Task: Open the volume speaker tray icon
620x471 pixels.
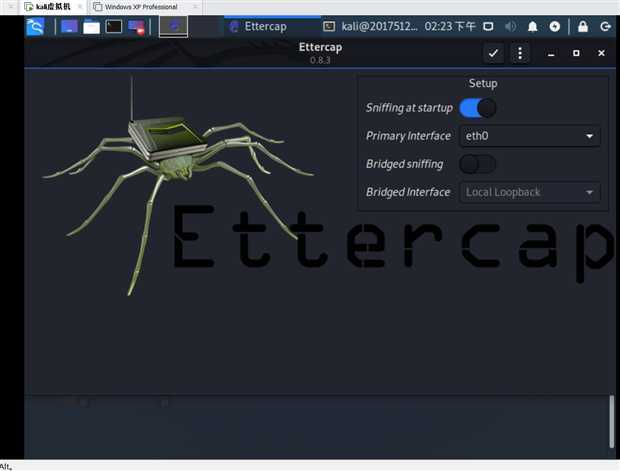Action: pos(510,26)
